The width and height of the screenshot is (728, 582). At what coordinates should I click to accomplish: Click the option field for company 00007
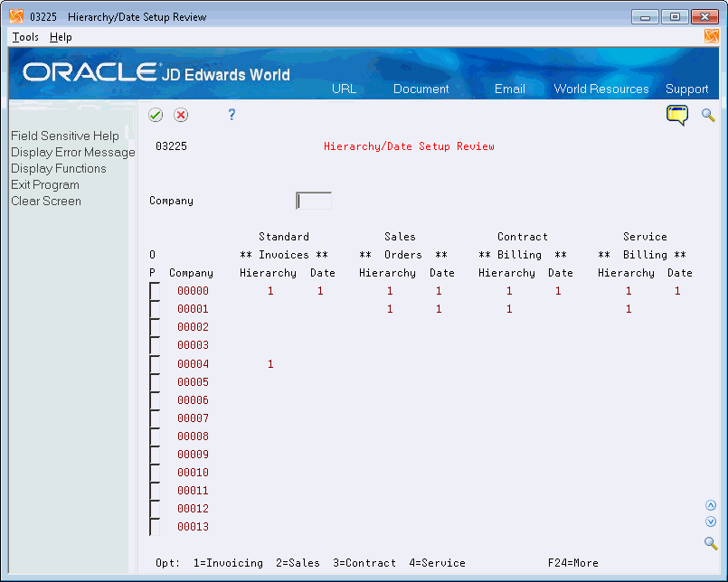pyautogui.click(x=155, y=418)
